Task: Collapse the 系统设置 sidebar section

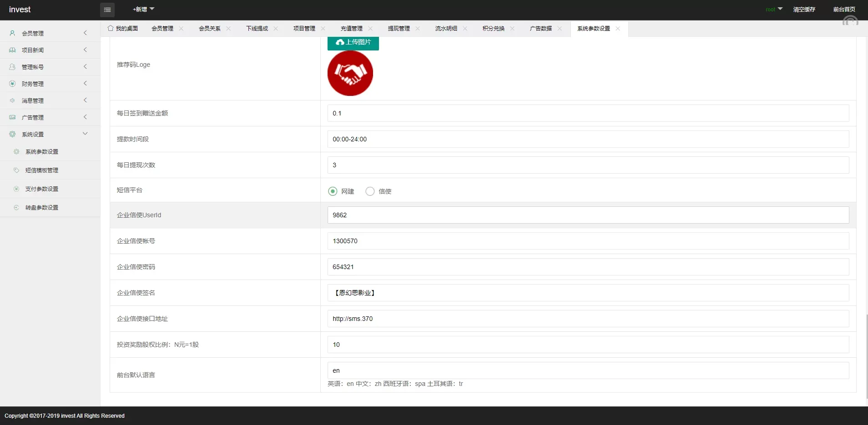Action: (x=85, y=134)
